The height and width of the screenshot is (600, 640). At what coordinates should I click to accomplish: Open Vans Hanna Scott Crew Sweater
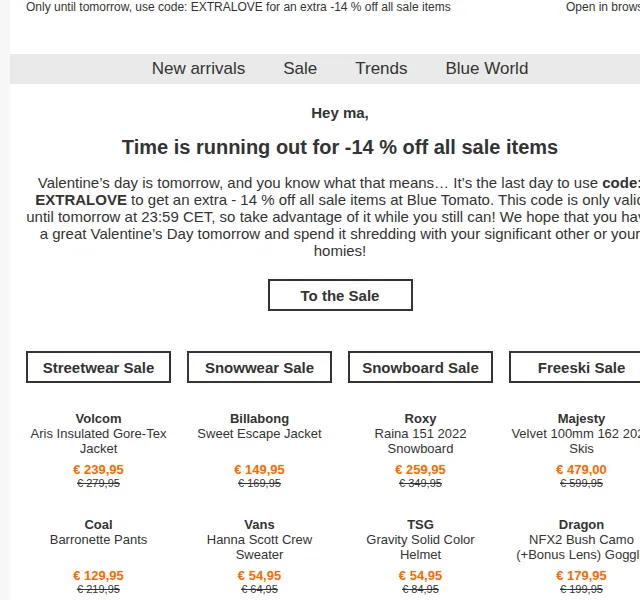259,540
